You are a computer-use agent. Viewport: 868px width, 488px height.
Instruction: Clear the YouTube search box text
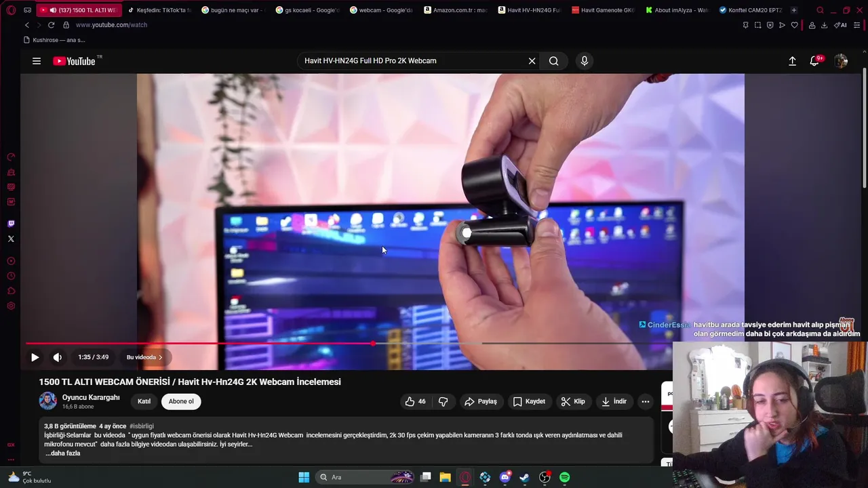coord(532,61)
